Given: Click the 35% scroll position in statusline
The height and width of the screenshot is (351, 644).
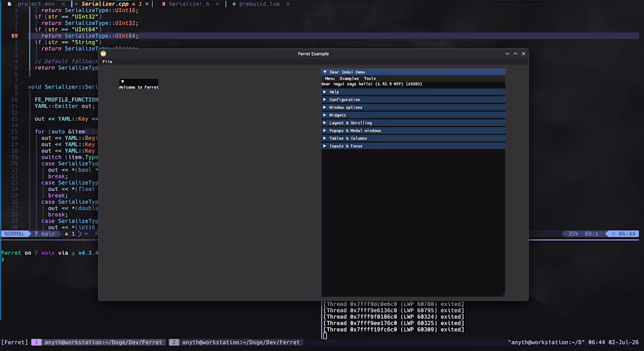Looking at the screenshot, I should [x=573, y=234].
